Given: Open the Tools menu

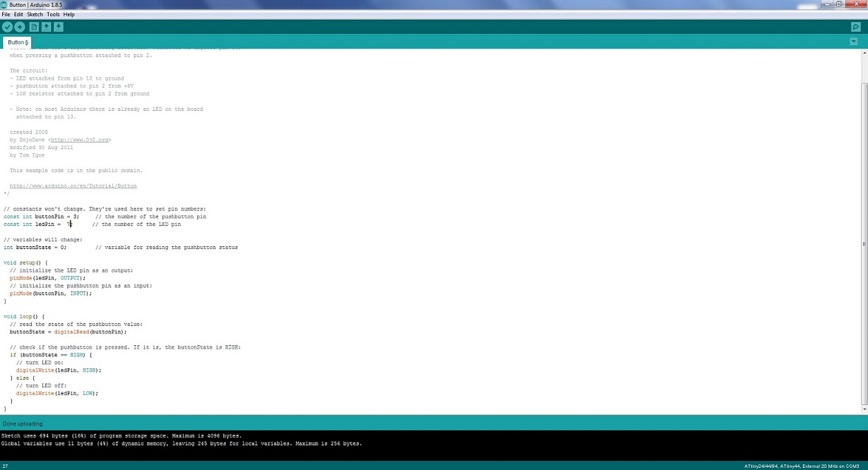Looking at the screenshot, I should pos(53,14).
